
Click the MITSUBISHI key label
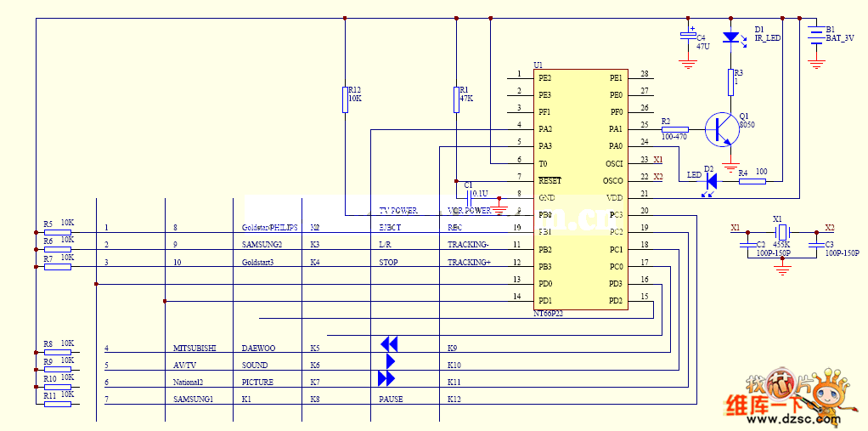pyautogui.click(x=194, y=349)
